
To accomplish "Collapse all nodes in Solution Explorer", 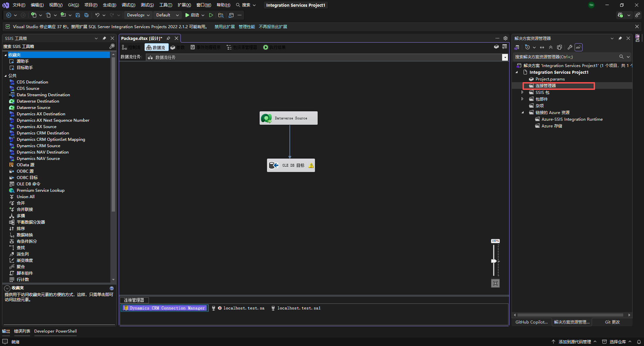I will 551,47.
